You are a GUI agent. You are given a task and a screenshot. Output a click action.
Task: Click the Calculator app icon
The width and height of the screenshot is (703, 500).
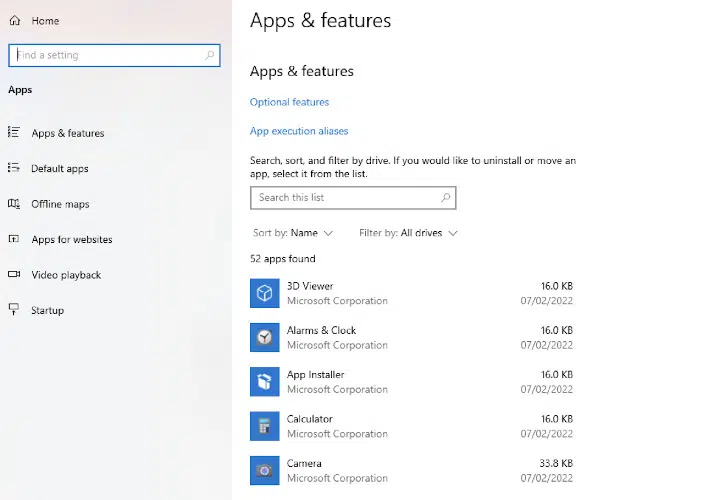[x=264, y=426]
